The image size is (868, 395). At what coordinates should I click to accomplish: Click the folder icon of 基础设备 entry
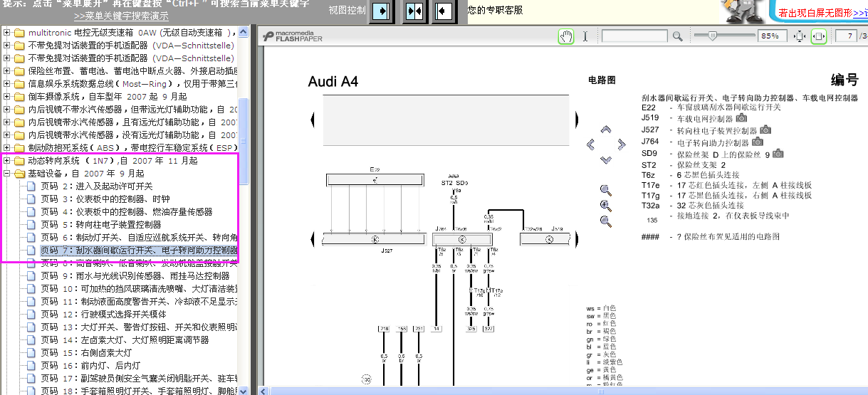[x=19, y=174]
